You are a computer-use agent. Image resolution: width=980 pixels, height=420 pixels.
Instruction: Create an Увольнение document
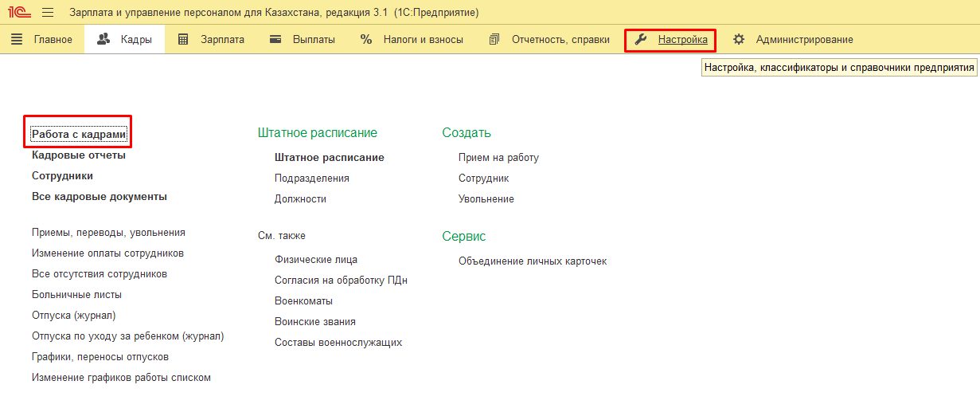click(x=486, y=199)
